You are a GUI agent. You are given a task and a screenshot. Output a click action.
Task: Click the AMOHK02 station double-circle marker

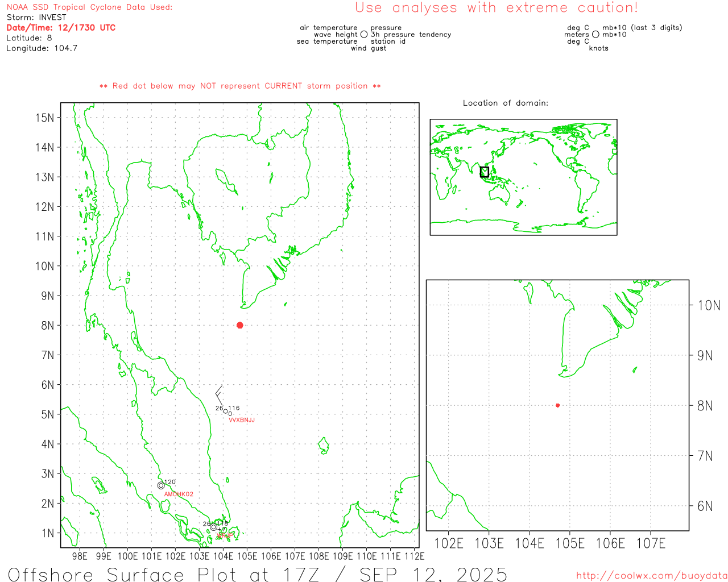161,485
